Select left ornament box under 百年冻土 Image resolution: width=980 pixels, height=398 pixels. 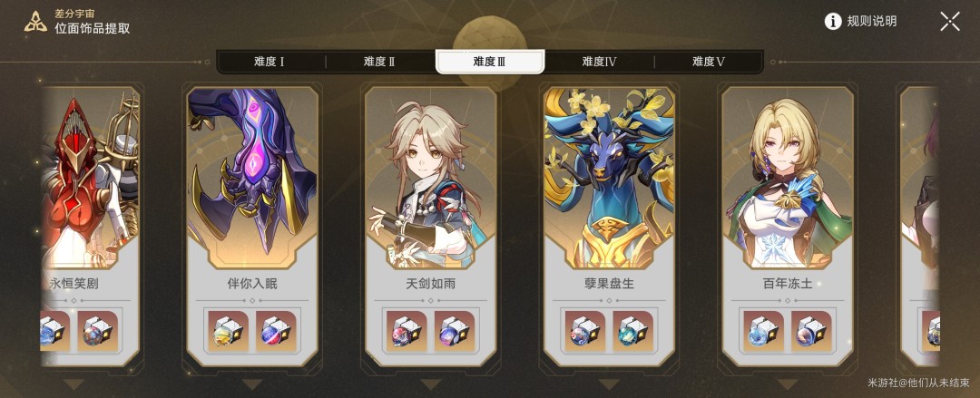tap(764, 331)
